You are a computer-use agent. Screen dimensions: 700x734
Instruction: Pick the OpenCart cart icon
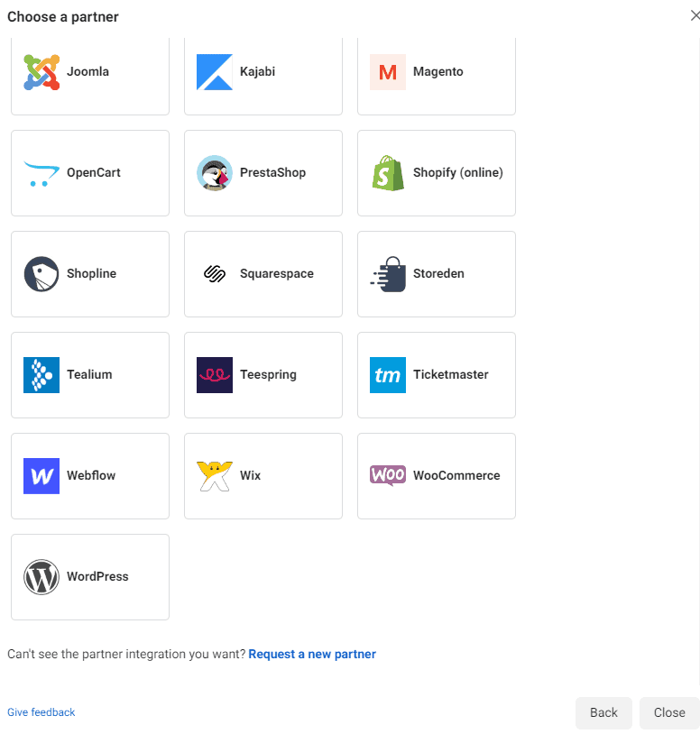[41, 173]
